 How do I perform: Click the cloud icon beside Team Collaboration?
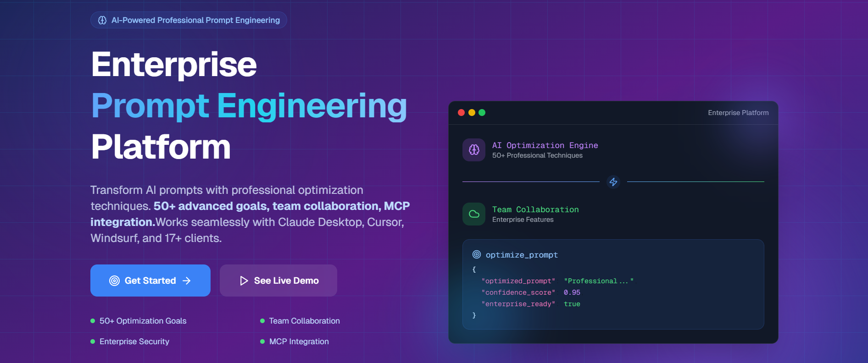coord(474,214)
